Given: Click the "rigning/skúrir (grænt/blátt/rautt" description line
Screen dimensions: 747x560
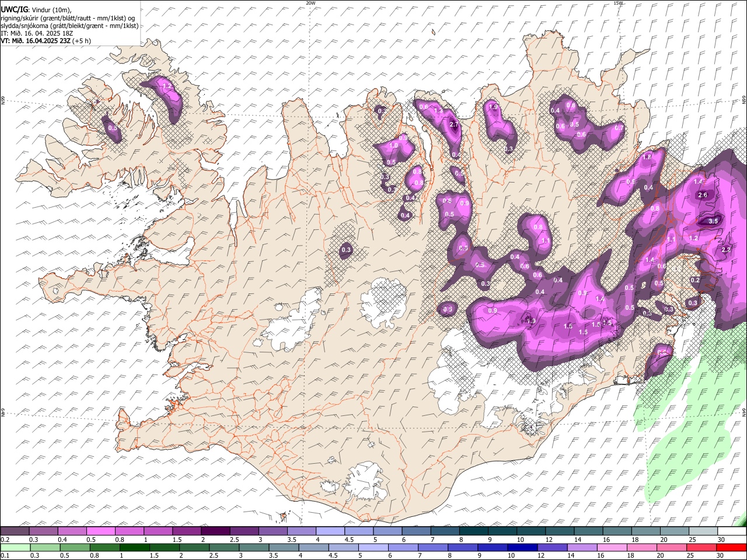Looking at the screenshot, I should pyautogui.click(x=68, y=18).
